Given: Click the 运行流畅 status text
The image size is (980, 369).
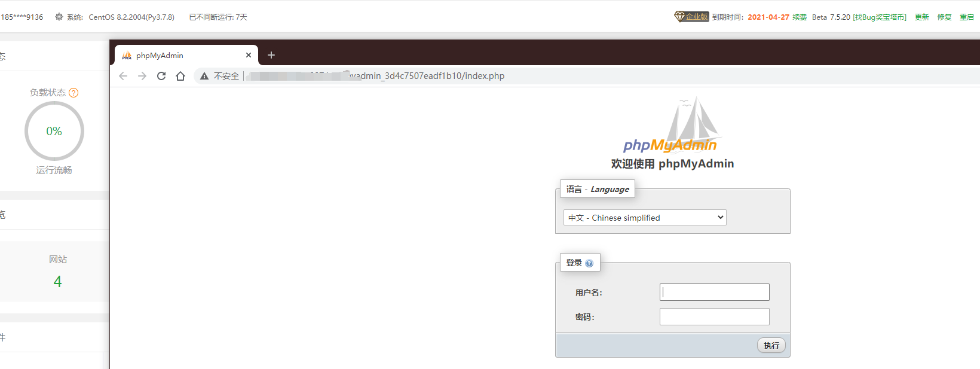Looking at the screenshot, I should pos(54,170).
